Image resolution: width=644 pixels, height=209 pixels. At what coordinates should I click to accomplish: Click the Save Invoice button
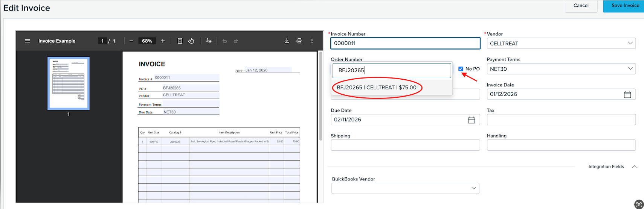pos(624,6)
